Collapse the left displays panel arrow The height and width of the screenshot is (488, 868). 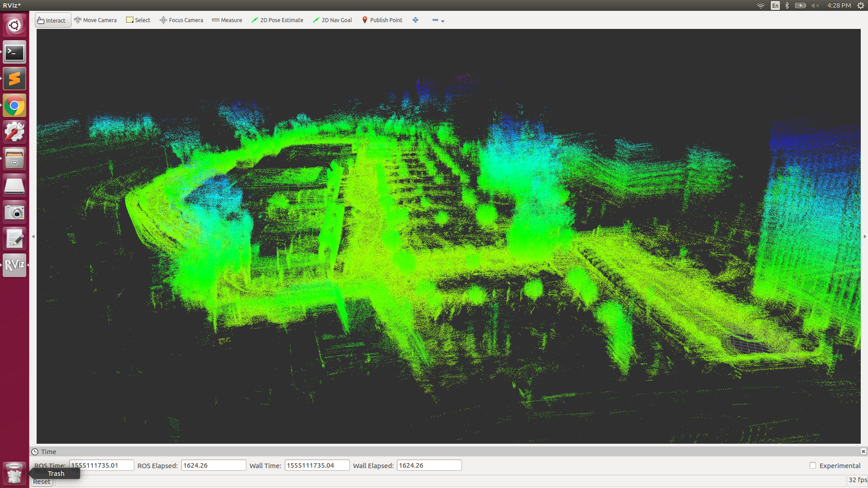click(x=33, y=236)
